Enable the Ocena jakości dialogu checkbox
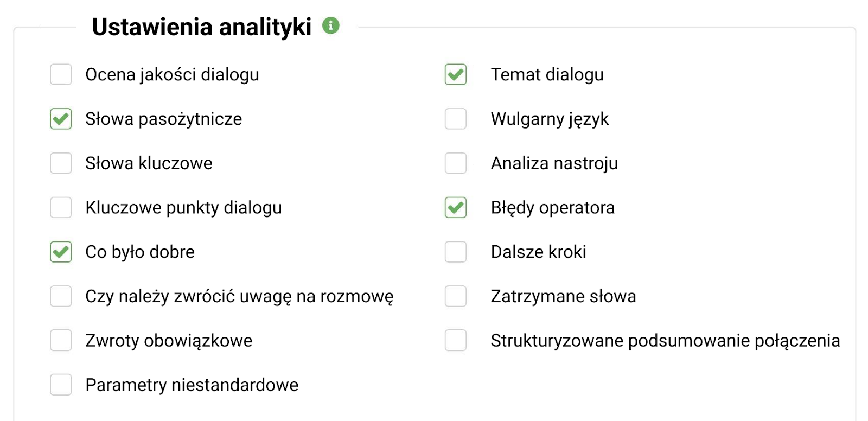 coord(61,75)
